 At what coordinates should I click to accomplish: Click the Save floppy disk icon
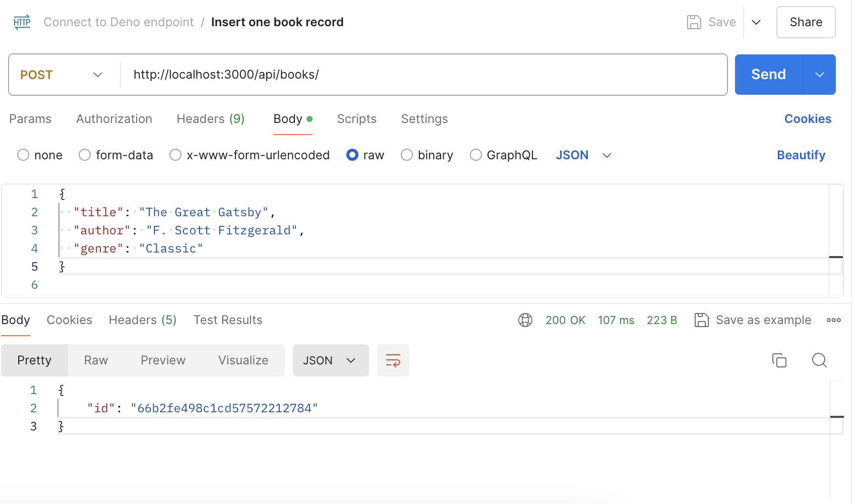[695, 22]
